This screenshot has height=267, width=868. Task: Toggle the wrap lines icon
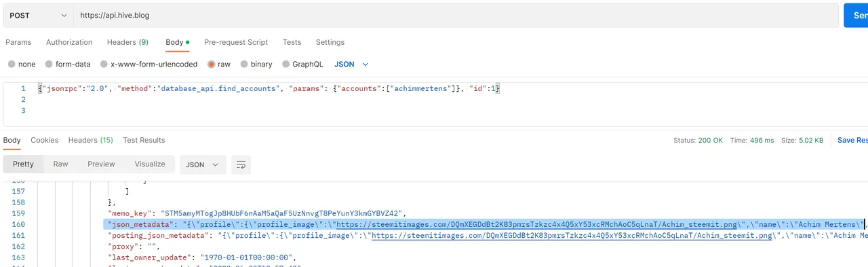[x=241, y=164]
